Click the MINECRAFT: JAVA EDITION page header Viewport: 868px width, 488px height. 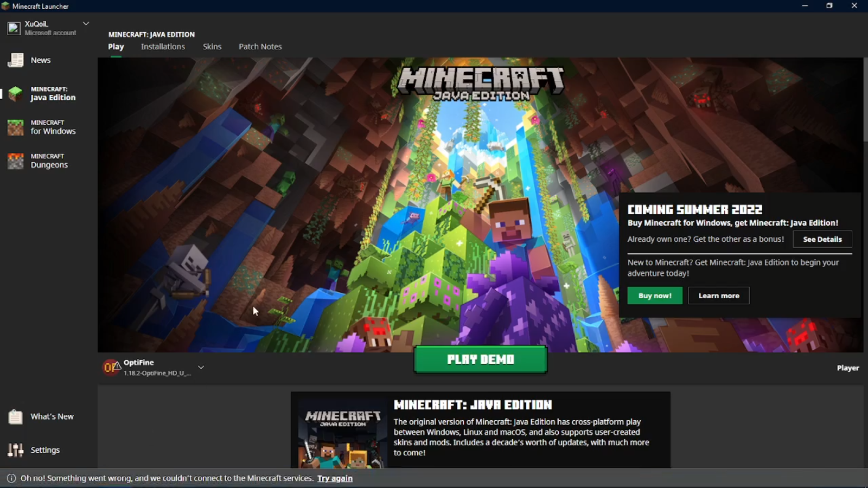151,34
